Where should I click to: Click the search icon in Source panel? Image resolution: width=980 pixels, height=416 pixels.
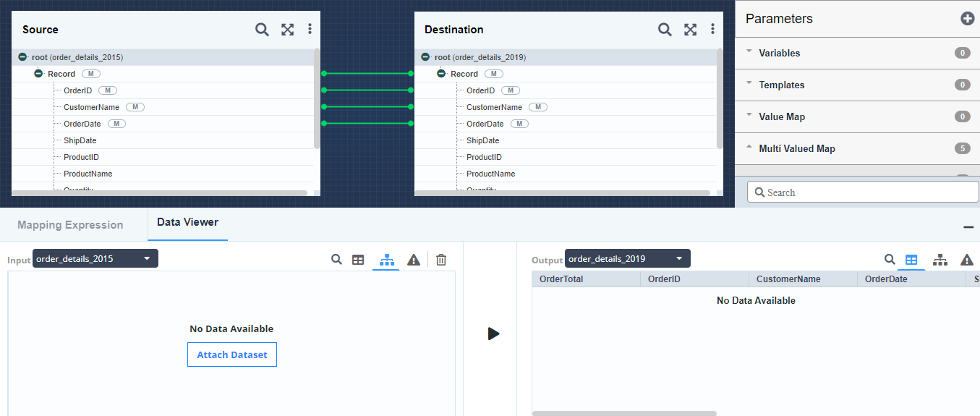point(262,30)
